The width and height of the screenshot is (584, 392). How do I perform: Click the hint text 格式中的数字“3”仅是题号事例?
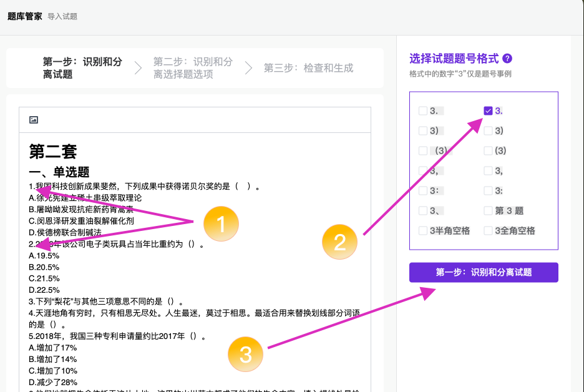(460, 74)
